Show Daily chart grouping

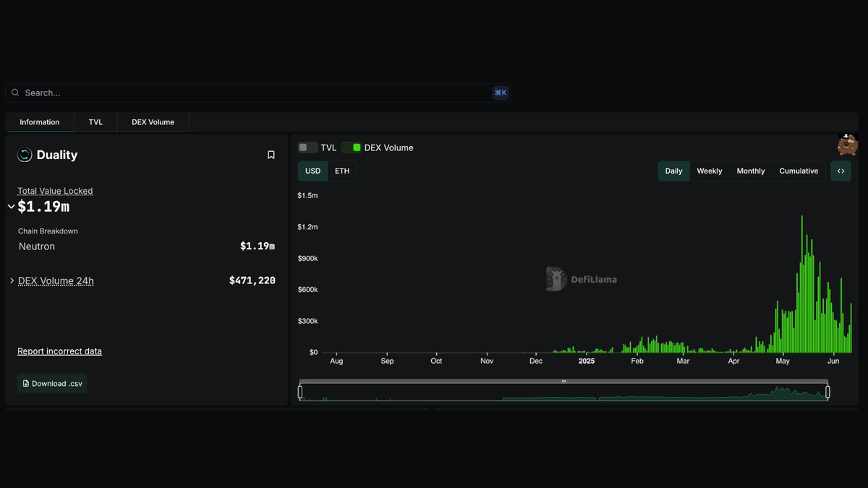coord(673,171)
